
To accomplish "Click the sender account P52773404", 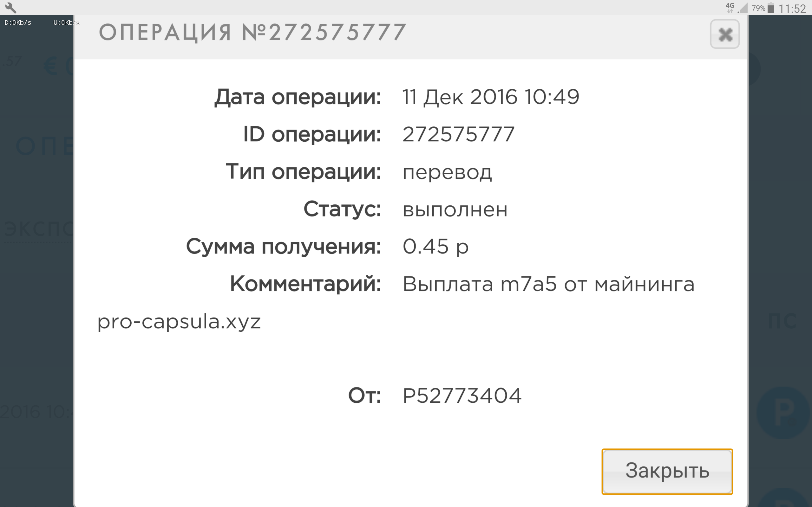I will click(x=462, y=396).
